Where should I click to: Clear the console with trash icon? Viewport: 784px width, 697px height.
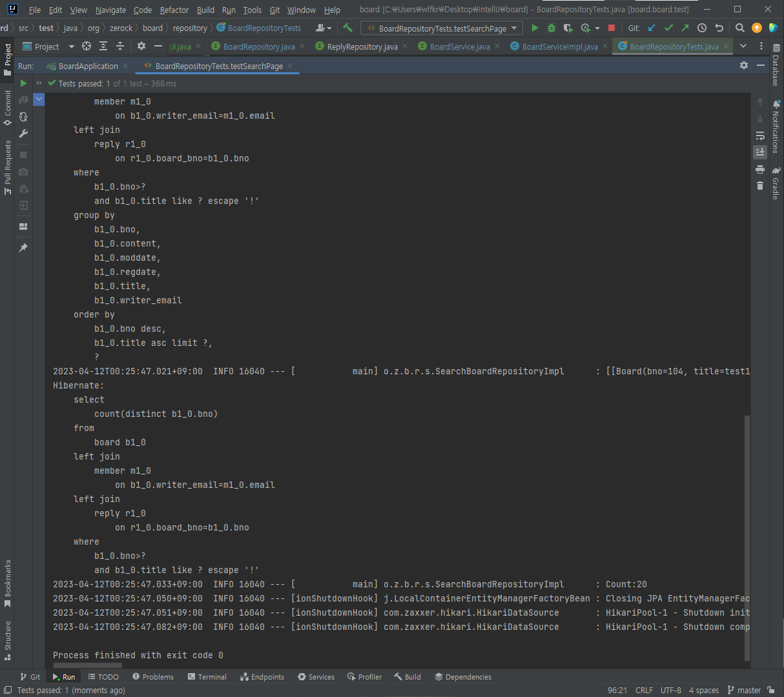point(760,186)
